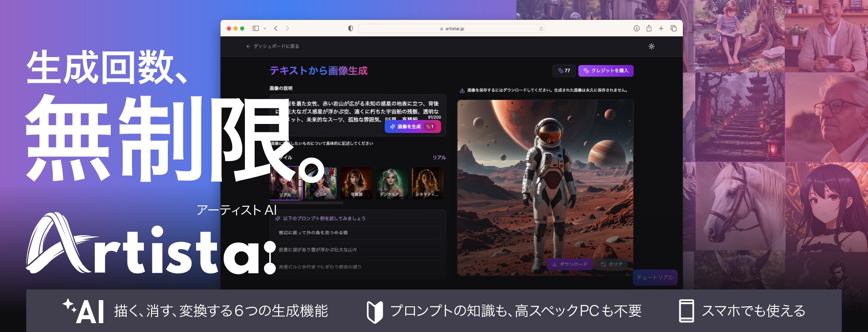Show Safari downloads icon
Screen dimensions: 868x332
[x=636, y=28]
